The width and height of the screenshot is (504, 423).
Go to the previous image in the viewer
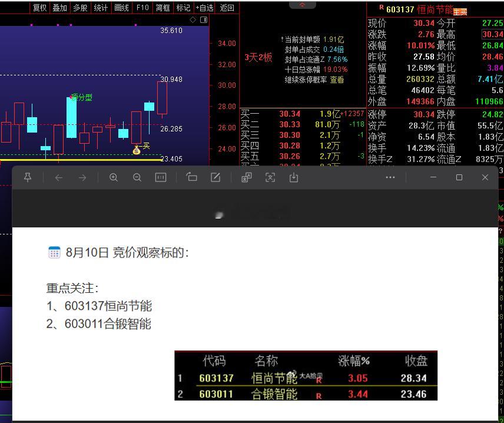pyautogui.click(x=58, y=177)
